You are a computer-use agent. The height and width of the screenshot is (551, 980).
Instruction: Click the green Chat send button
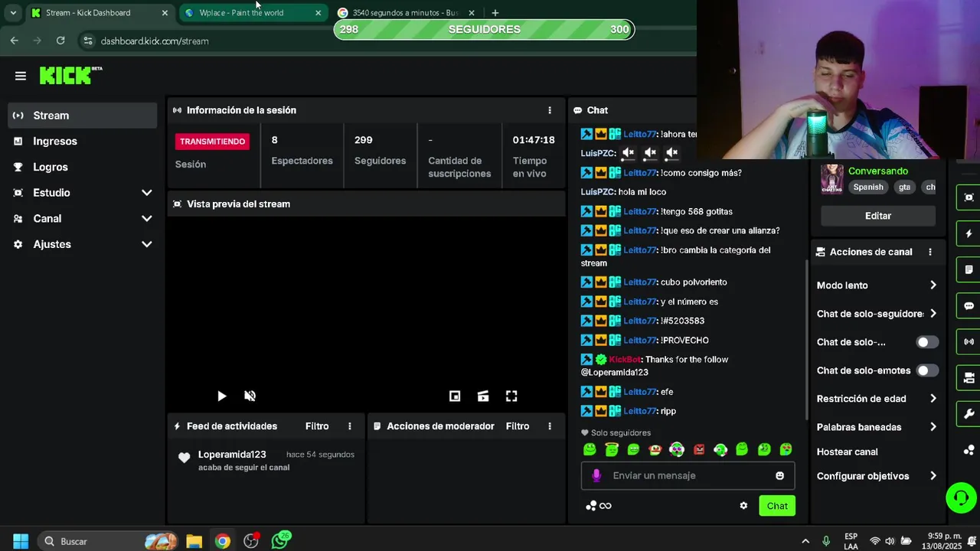tap(777, 506)
